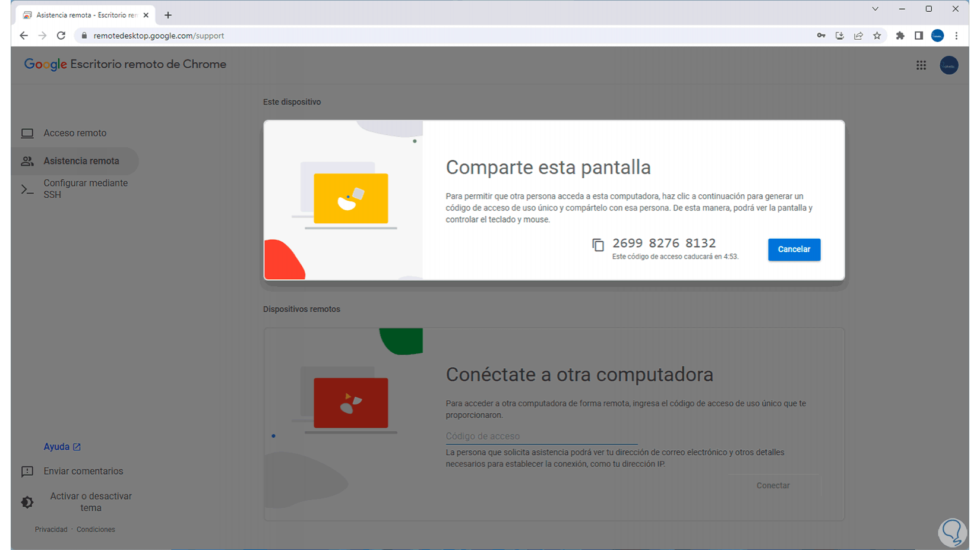Screen dimensions: 980x550
Task: Click the Este dispositivo label
Action: click(292, 102)
